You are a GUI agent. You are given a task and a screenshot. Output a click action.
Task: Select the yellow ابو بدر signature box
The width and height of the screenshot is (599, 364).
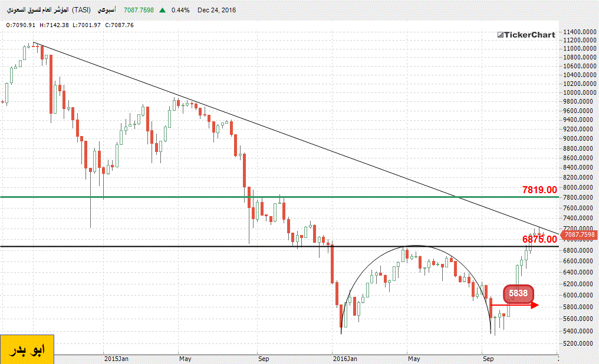[27, 350]
